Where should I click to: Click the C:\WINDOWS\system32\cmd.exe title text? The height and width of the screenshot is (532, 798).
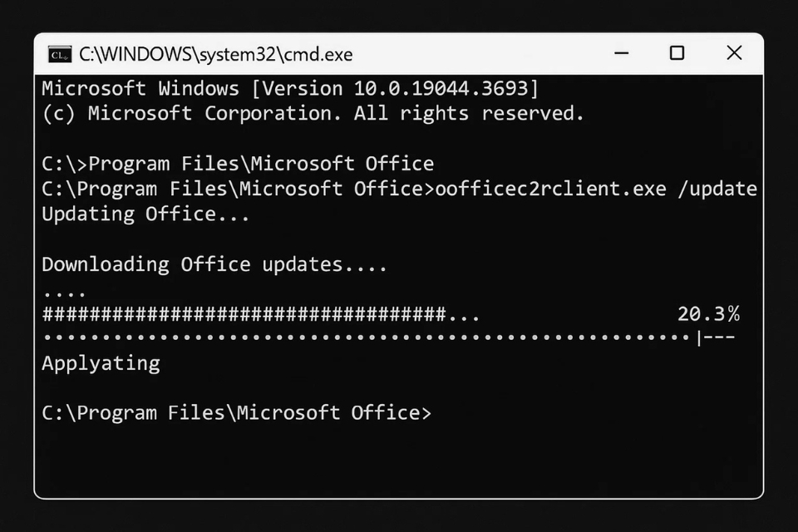(215, 54)
